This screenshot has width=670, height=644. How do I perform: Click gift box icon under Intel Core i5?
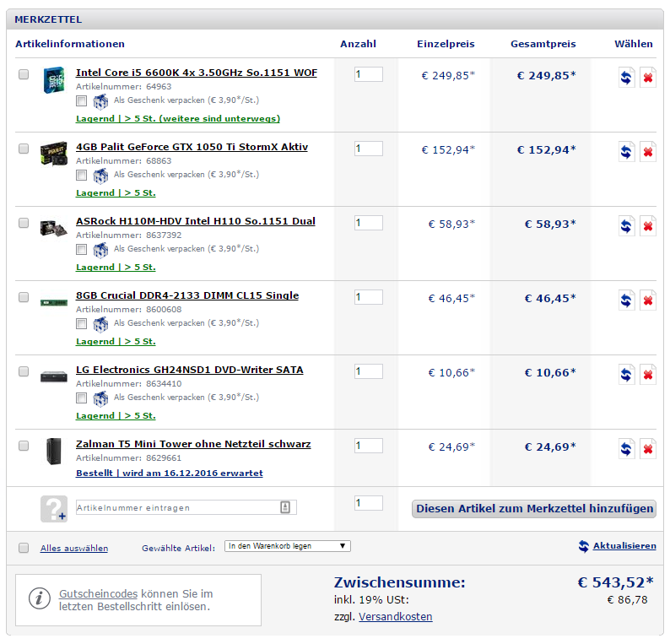coord(100,101)
